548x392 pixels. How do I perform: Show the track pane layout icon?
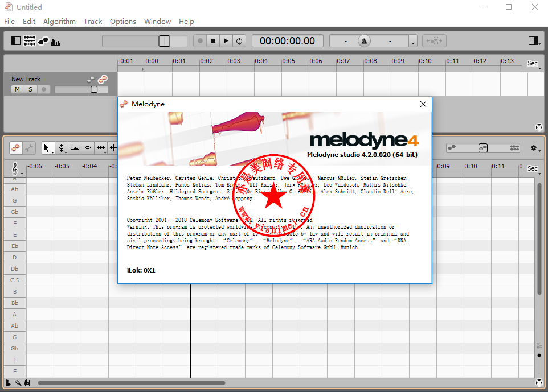point(16,41)
